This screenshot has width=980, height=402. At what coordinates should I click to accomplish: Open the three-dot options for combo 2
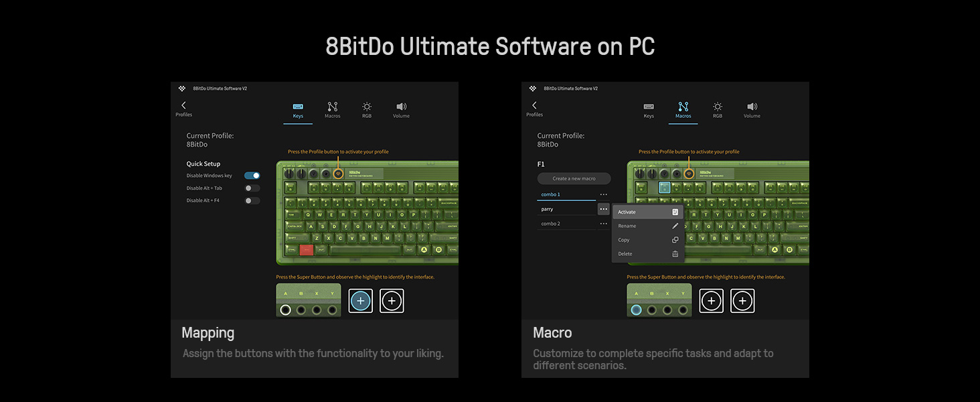[604, 224]
